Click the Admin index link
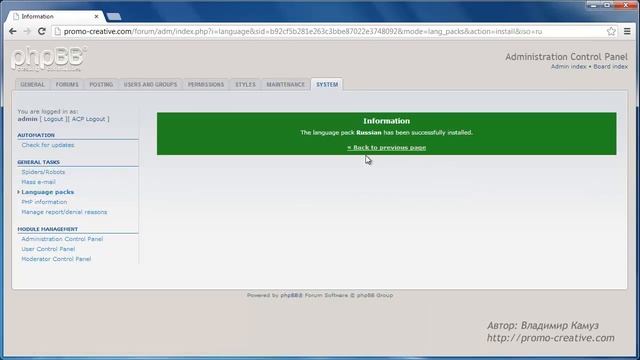 (569, 67)
